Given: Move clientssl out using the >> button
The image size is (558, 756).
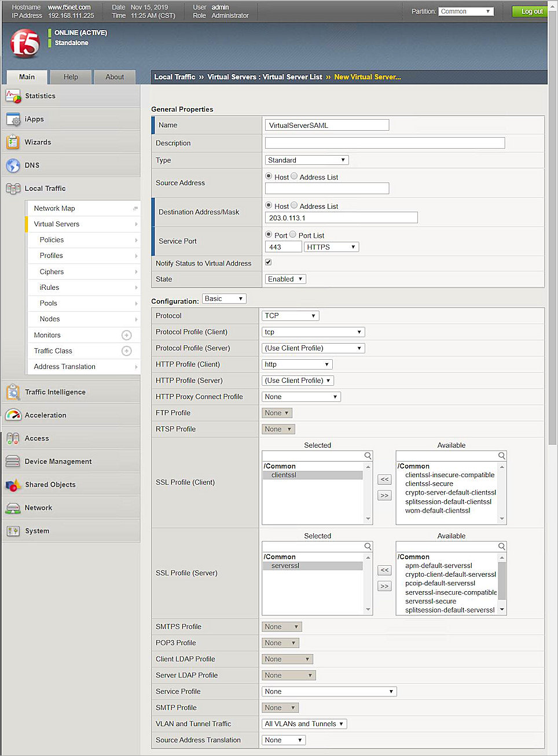Looking at the screenshot, I should (x=384, y=495).
